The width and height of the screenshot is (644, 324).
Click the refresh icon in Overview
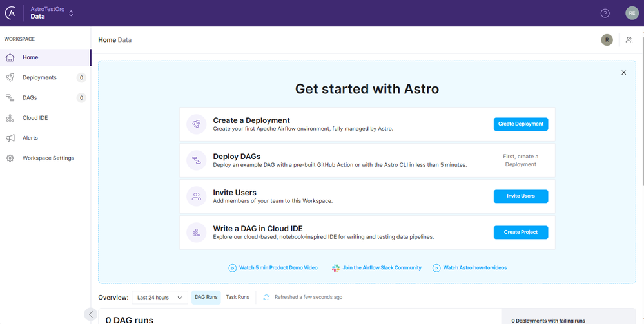(266, 298)
